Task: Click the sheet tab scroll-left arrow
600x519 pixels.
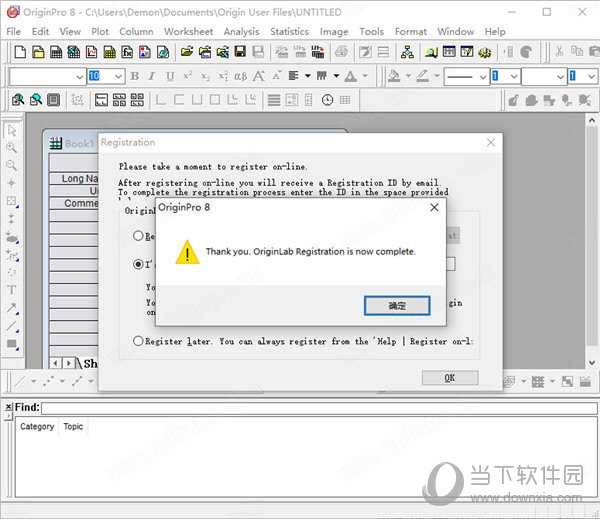Action: pyautogui.click(x=55, y=363)
